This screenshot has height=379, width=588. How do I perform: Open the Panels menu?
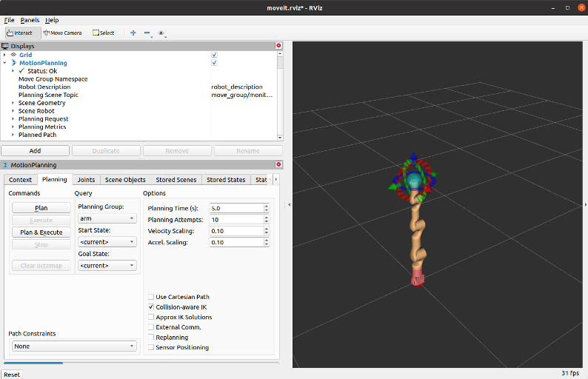point(30,20)
